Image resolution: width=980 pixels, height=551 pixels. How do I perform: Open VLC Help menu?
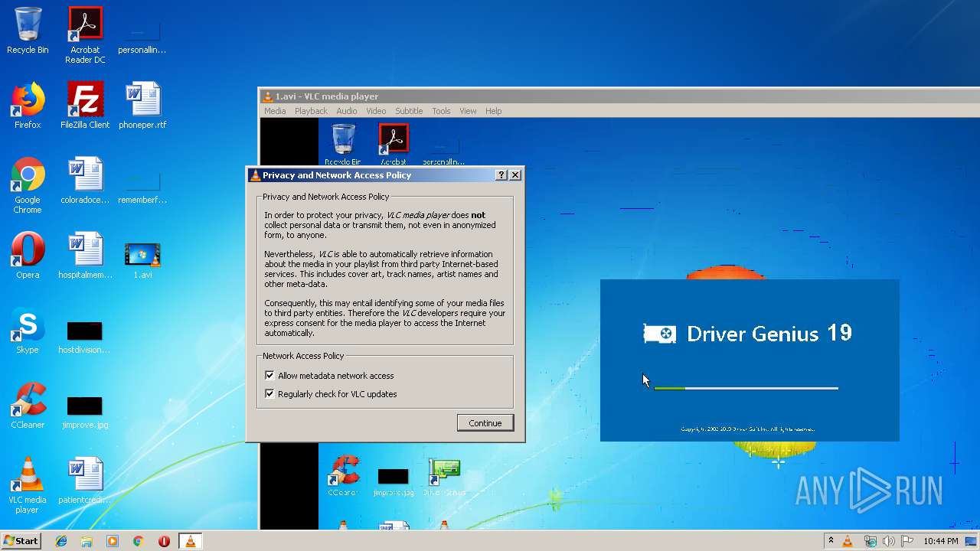(x=493, y=111)
